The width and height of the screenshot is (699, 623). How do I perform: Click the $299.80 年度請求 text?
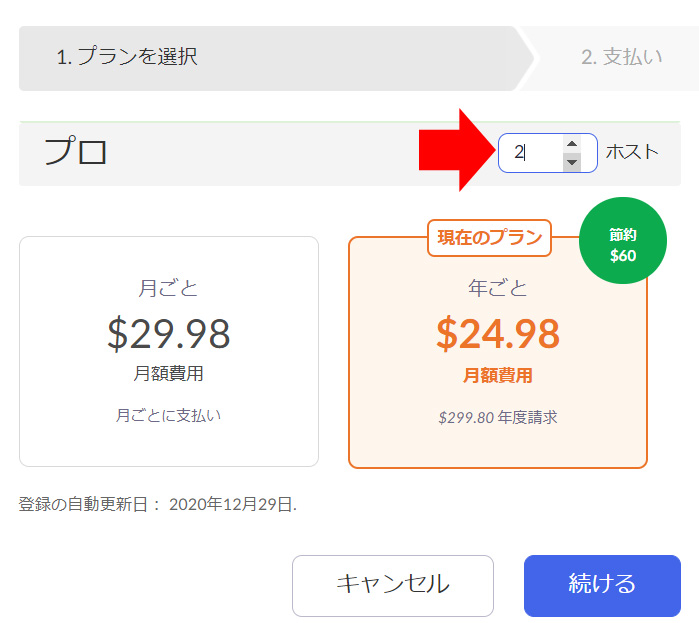click(497, 417)
